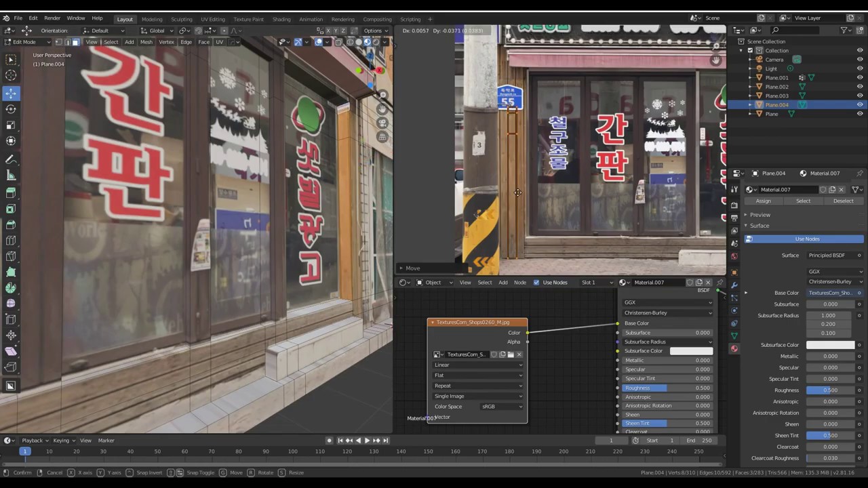Open Render properties tab
The width and height of the screenshot is (868, 488).
point(734,205)
